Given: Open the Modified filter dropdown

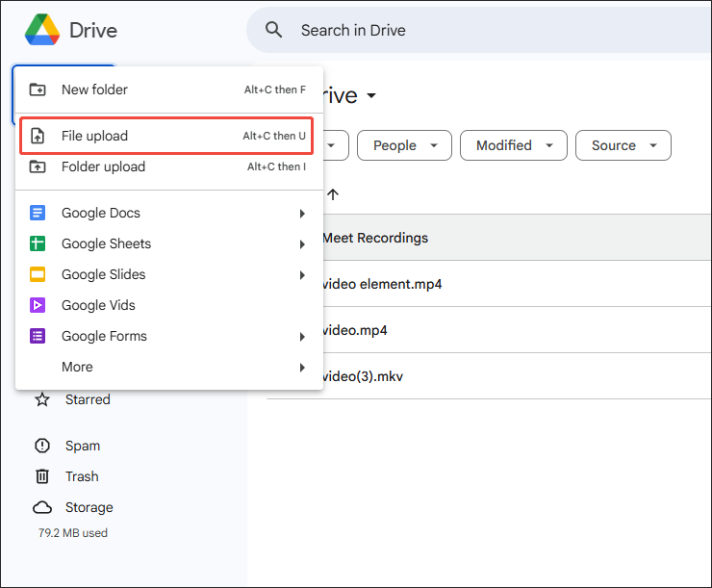Looking at the screenshot, I should (514, 145).
